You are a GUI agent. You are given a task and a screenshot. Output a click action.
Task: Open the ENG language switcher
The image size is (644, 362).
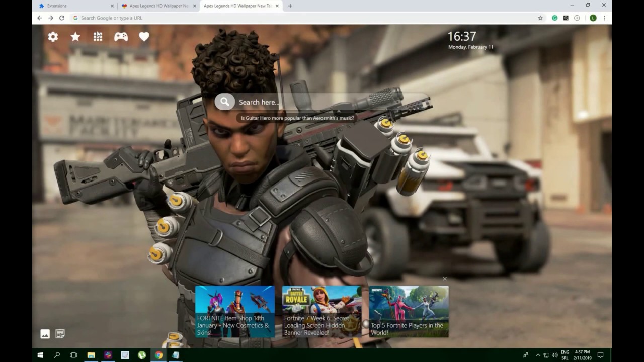coord(565,355)
